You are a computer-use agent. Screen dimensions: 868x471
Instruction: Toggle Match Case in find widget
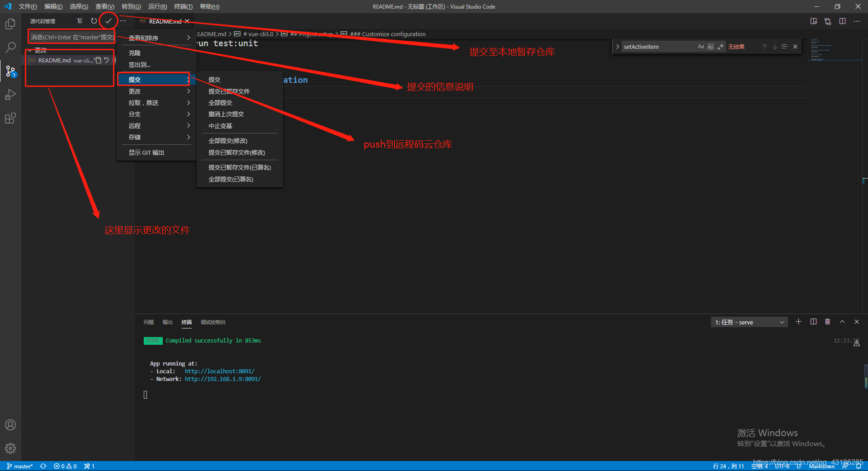click(x=701, y=47)
